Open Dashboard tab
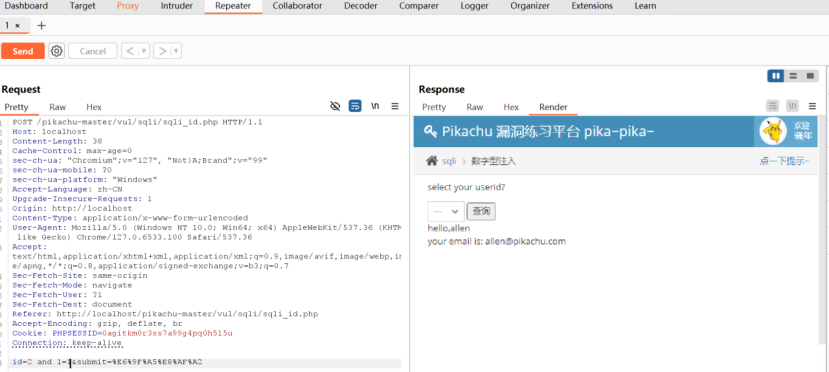 [x=26, y=6]
